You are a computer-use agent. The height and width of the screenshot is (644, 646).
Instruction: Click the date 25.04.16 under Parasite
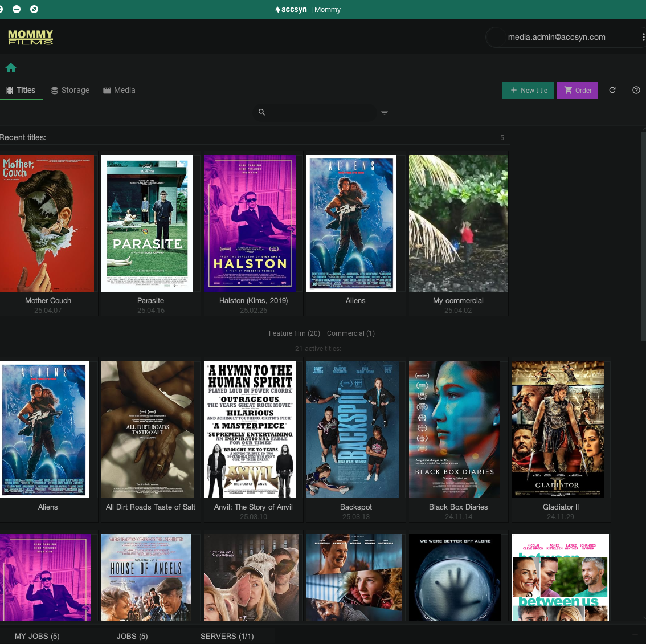coord(151,310)
